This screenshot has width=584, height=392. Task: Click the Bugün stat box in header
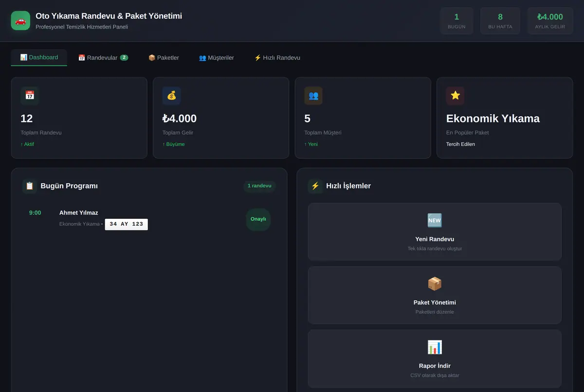click(456, 21)
